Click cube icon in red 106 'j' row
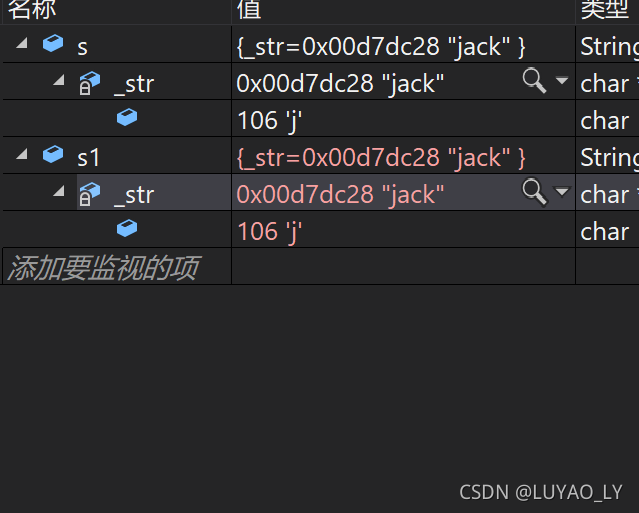This screenshot has width=639, height=513. [x=127, y=228]
